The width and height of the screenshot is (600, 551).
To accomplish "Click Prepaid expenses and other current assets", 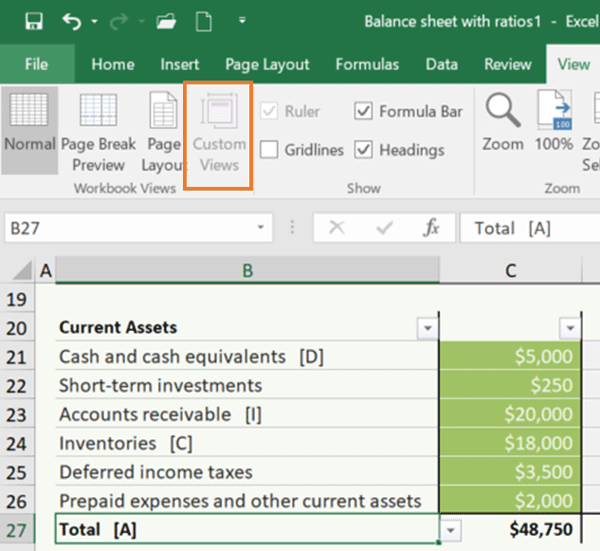I will tap(247, 501).
